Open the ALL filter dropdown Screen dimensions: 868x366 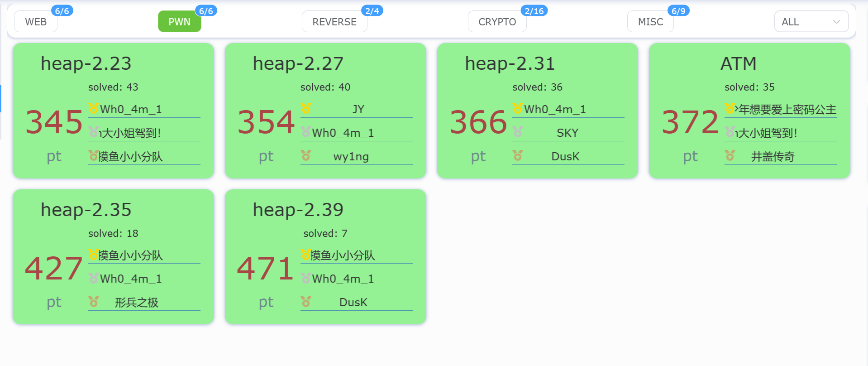point(811,22)
